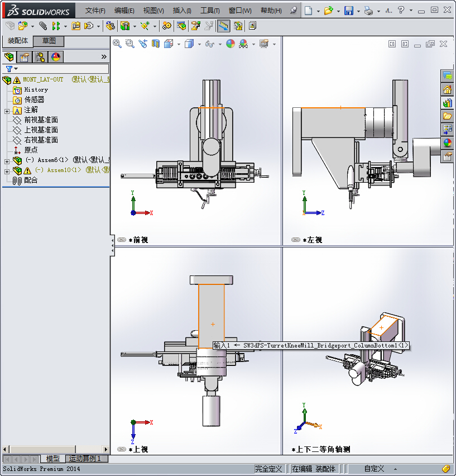Open the DisplayManager tab icon

click(x=56, y=57)
